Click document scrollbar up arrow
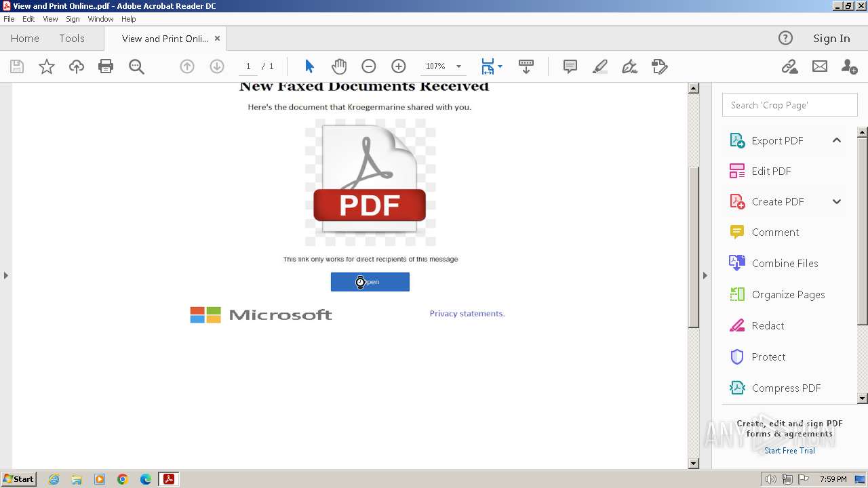 coord(694,88)
